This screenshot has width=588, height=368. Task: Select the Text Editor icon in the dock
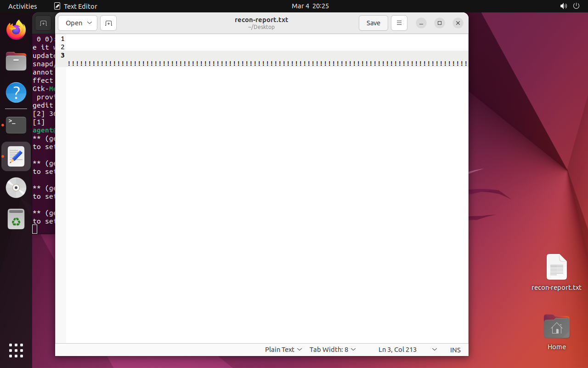pyautogui.click(x=16, y=156)
